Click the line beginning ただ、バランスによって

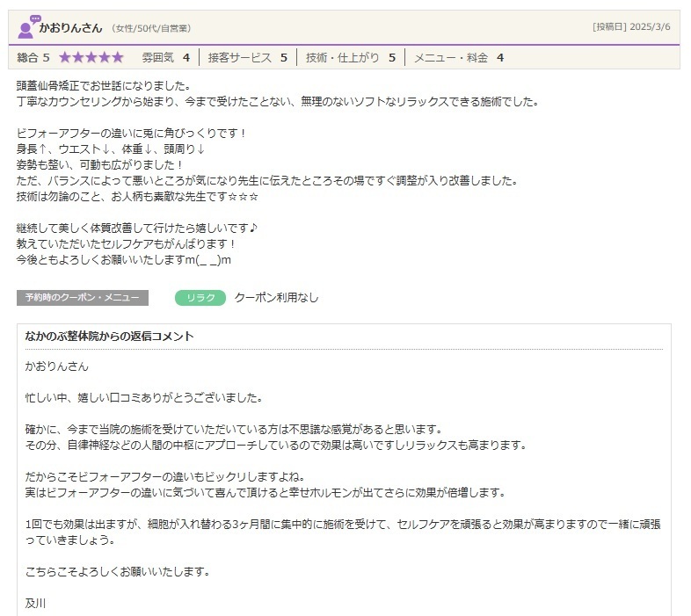click(267, 181)
